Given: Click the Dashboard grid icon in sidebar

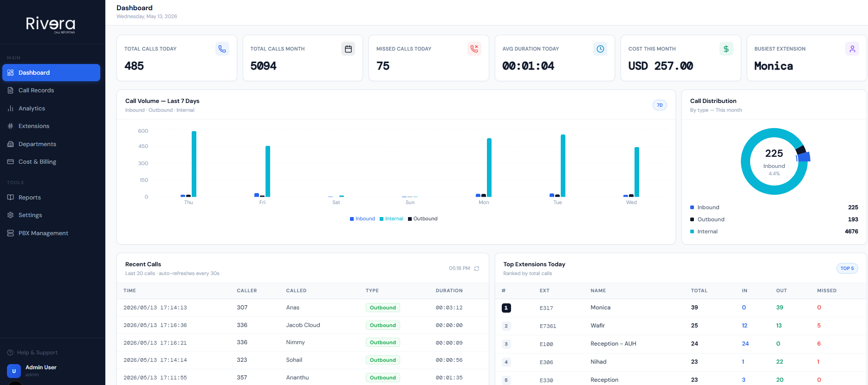Looking at the screenshot, I should [10, 73].
